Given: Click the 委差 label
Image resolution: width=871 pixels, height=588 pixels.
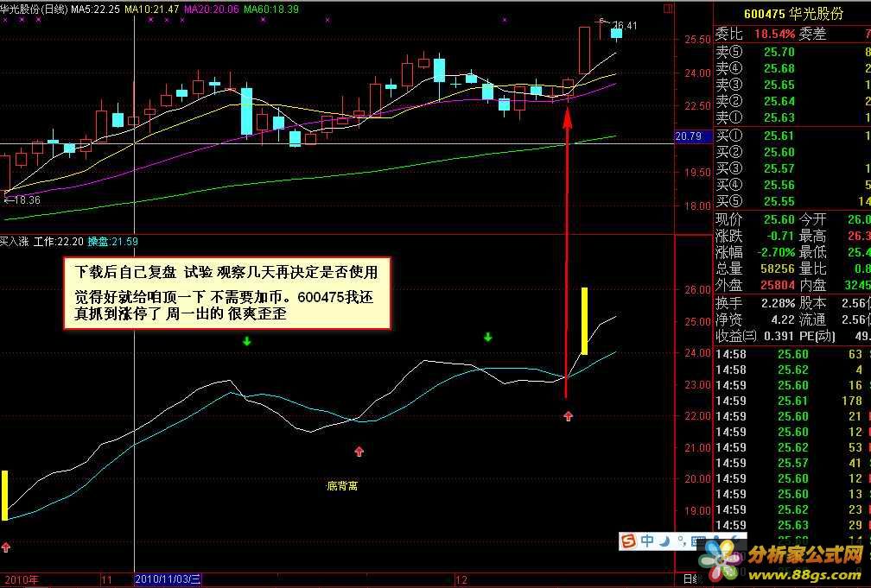Looking at the screenshot, I should tap(812, 34).
